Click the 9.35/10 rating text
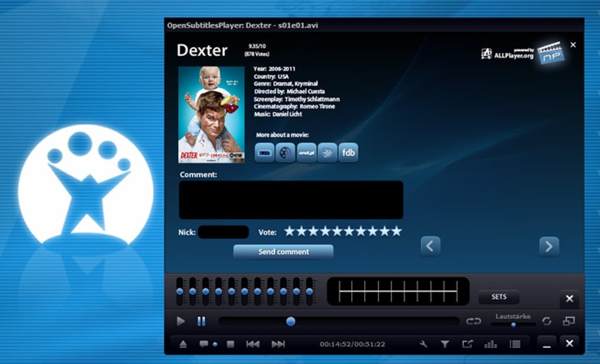600x364 pixels. [x=257, y=46]
